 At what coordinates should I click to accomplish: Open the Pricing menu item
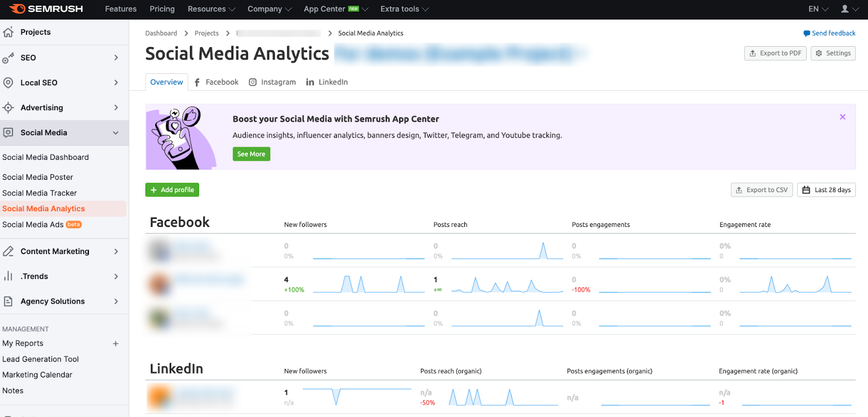[162, 9]
